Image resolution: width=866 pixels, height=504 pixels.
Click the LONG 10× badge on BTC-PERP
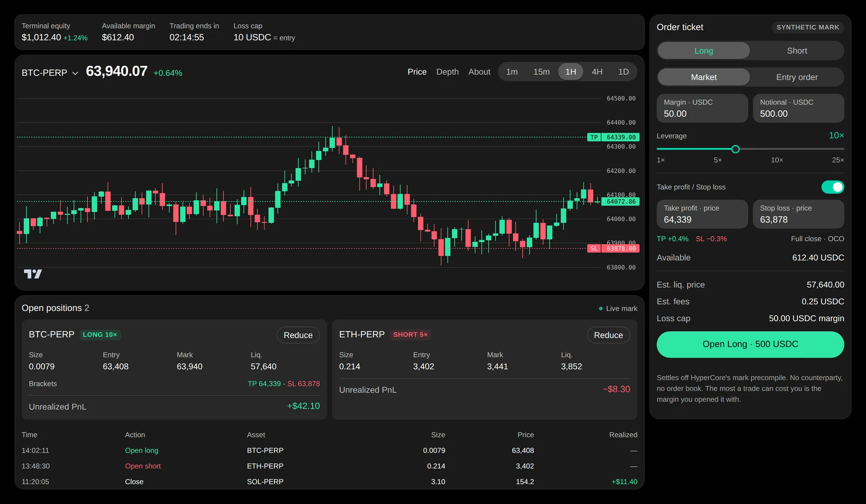[100, 335]
